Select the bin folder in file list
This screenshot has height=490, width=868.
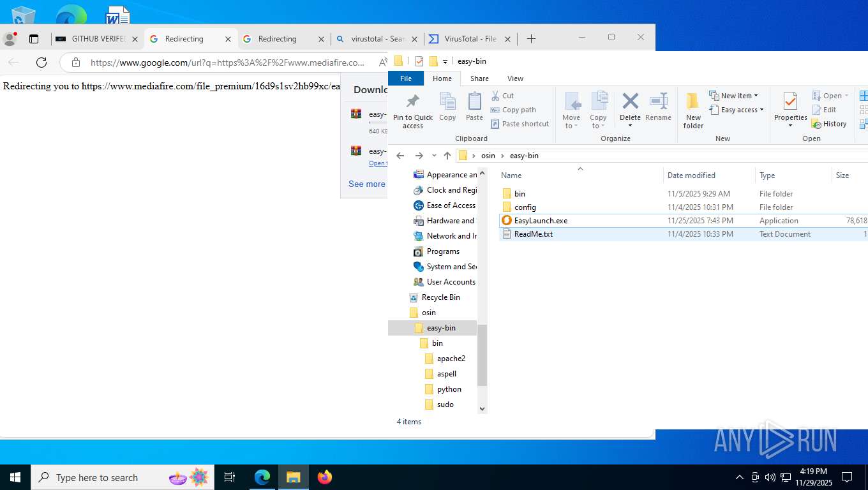(x=520, y=193)
